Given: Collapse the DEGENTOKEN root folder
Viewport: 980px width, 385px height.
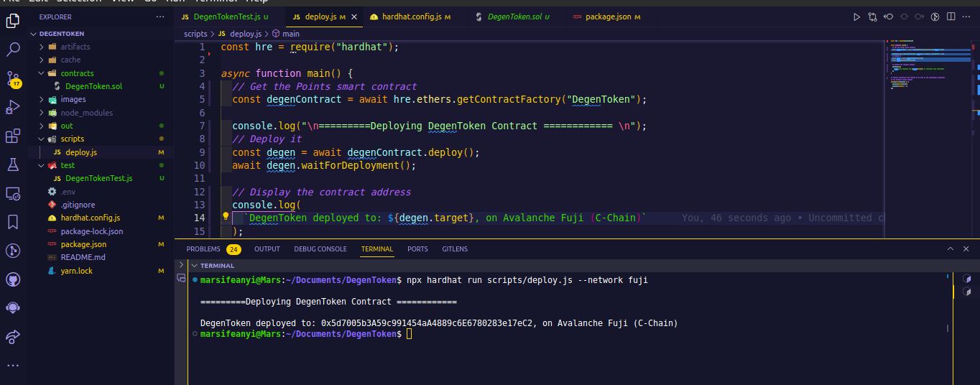Looking at the screenshot, I should [33, 33].
